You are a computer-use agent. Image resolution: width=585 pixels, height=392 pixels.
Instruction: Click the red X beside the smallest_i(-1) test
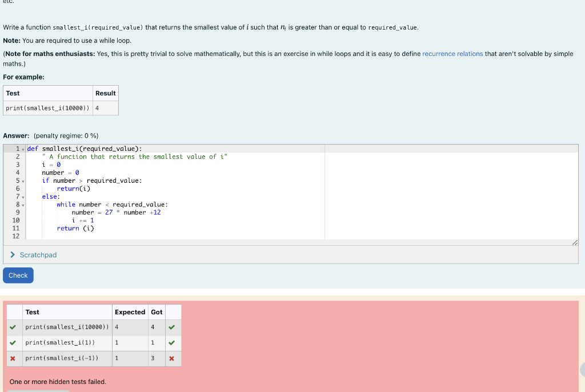14,358
